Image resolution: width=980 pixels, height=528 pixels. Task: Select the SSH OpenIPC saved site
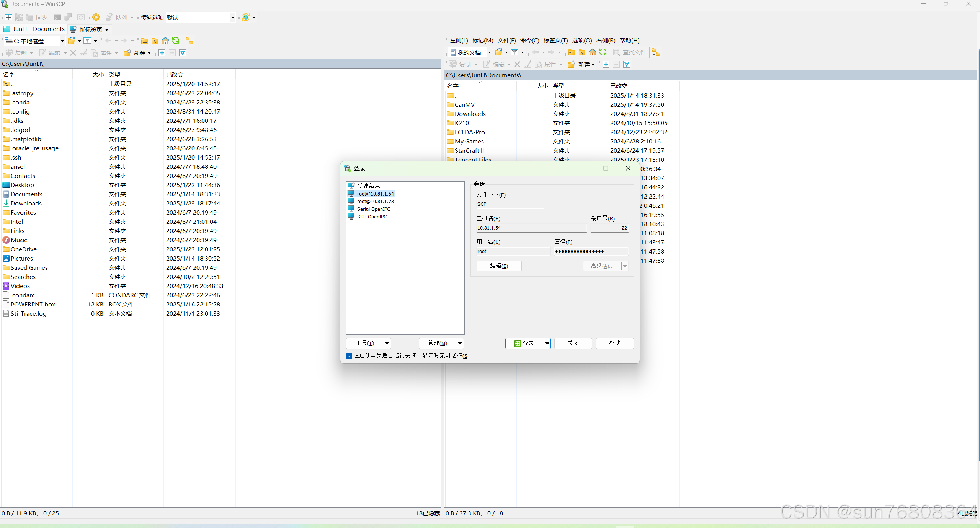click(x=372, y=217)
